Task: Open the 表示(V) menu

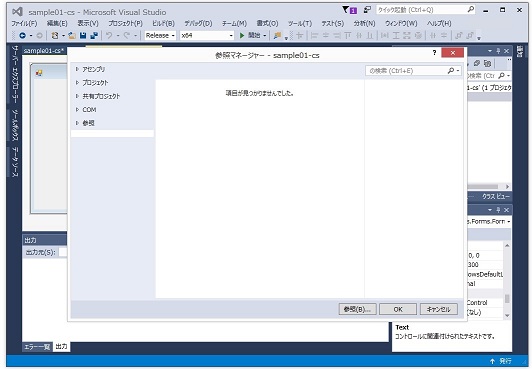Action: click(x=88, y=23)
